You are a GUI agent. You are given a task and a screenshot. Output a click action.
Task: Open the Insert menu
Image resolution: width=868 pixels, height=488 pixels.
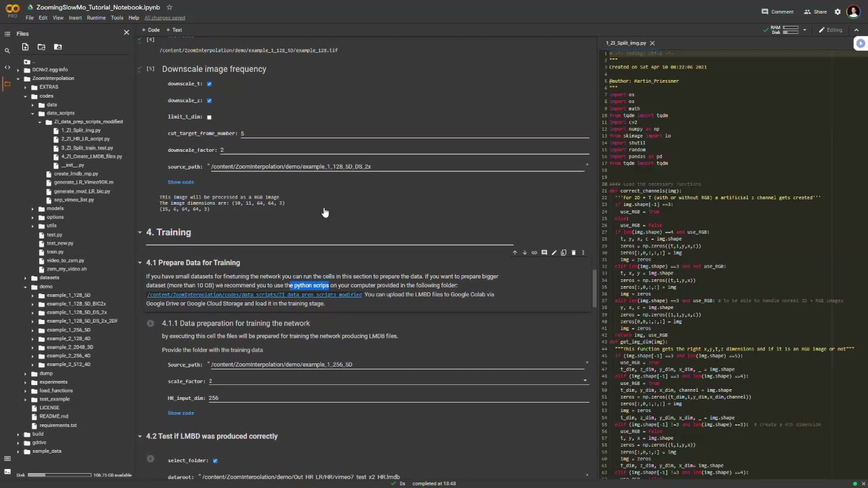point(75,18)
